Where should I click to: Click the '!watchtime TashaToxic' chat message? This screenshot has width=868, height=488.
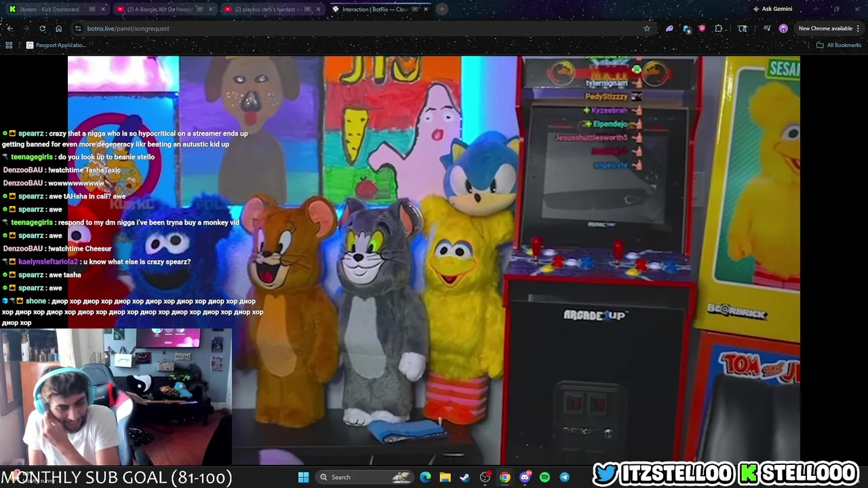coord(84,170)
